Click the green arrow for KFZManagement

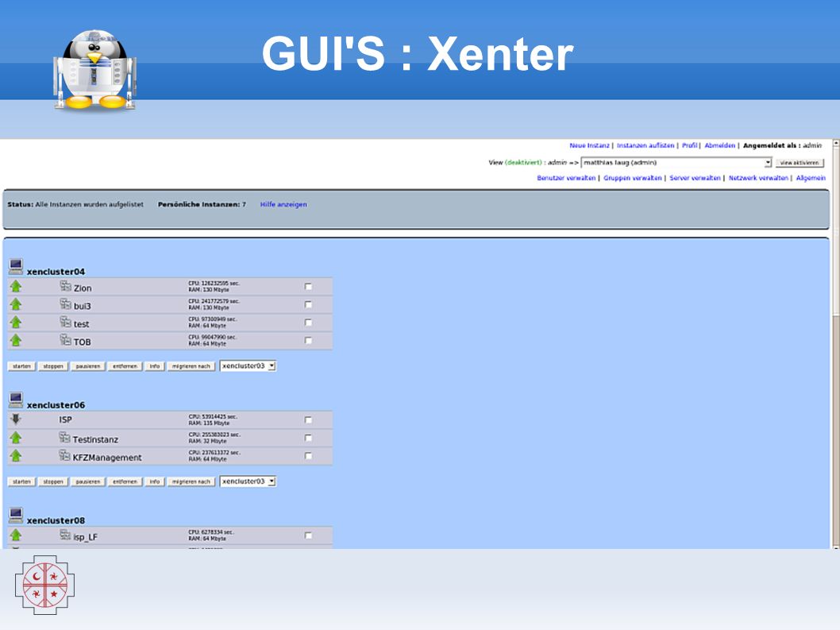16,456
